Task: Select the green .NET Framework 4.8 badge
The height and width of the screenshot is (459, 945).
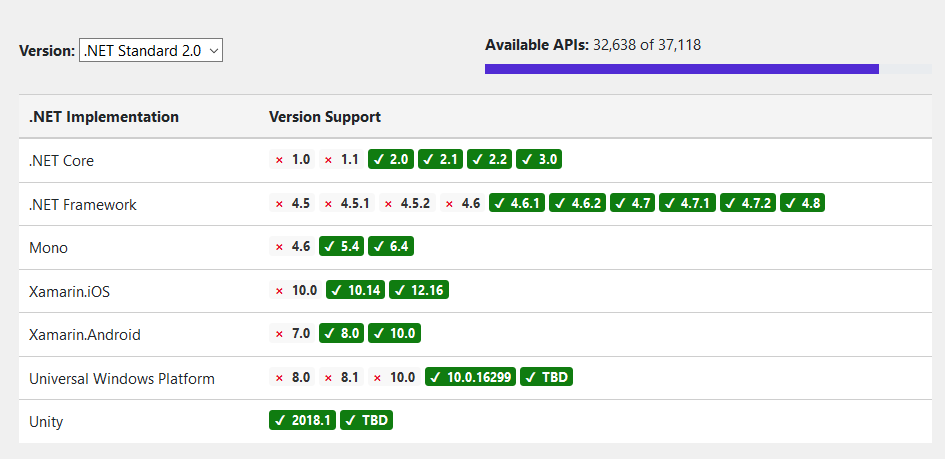Action: pyautogui.click(x=803, y=203)
